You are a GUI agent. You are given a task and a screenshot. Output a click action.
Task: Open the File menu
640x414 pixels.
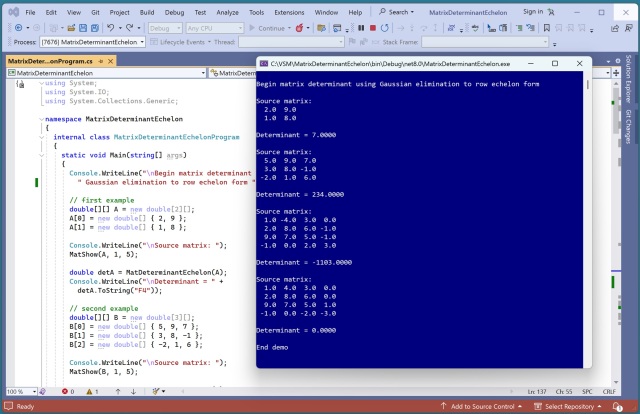pos(30,12)
